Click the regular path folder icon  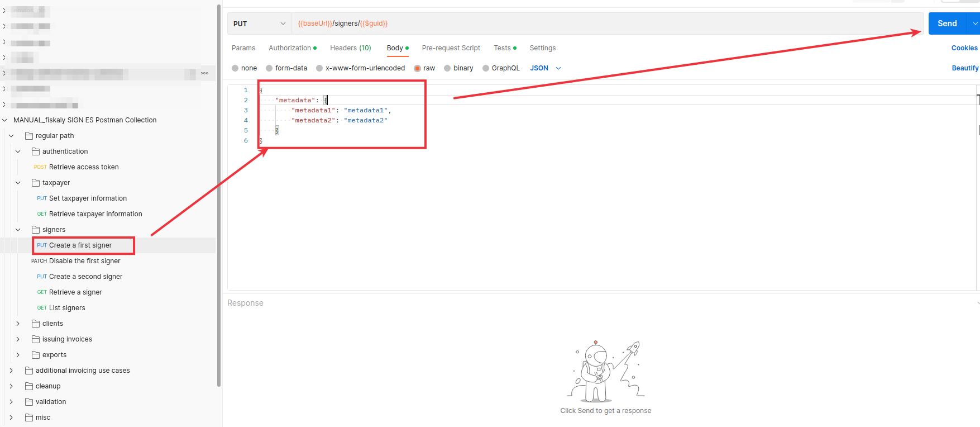pos(29,136)
